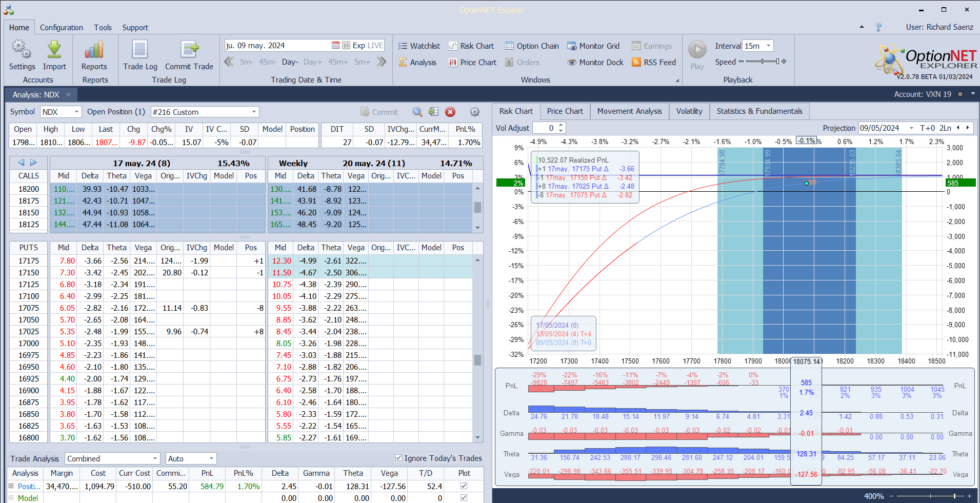Go to next expiration with right arrow
The height and width of the screenshot is (503, 980).
pos(33,163)
